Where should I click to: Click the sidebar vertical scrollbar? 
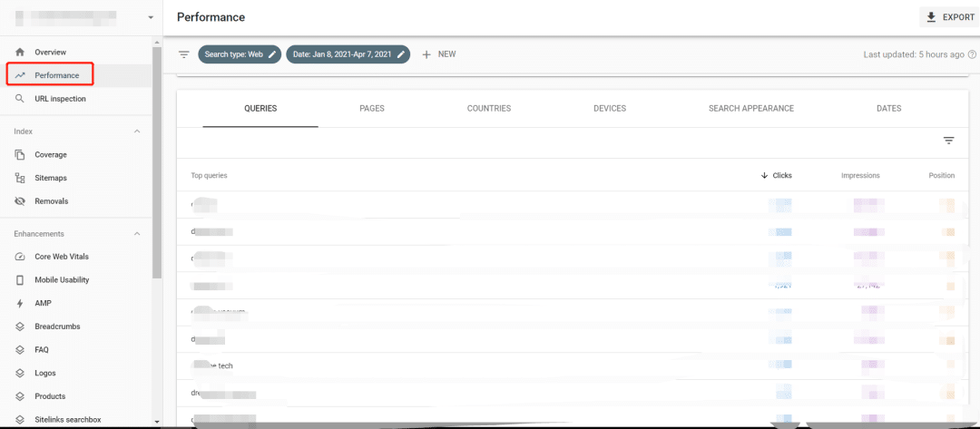[157, 163]
